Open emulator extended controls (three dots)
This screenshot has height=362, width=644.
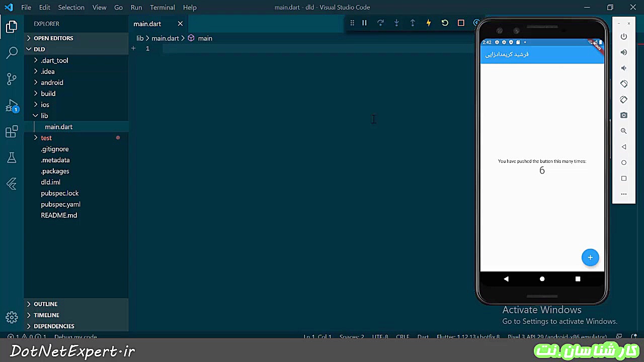pos(624,194)
